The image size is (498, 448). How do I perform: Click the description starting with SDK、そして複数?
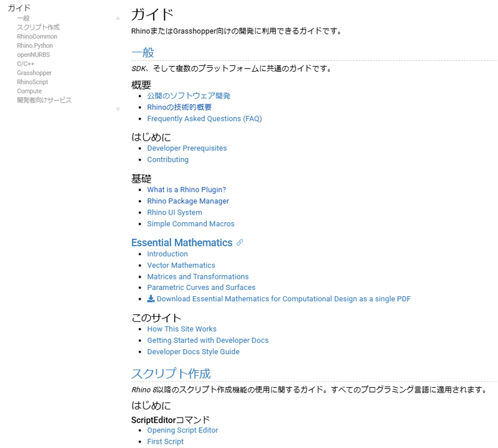[x=232, y=68]
